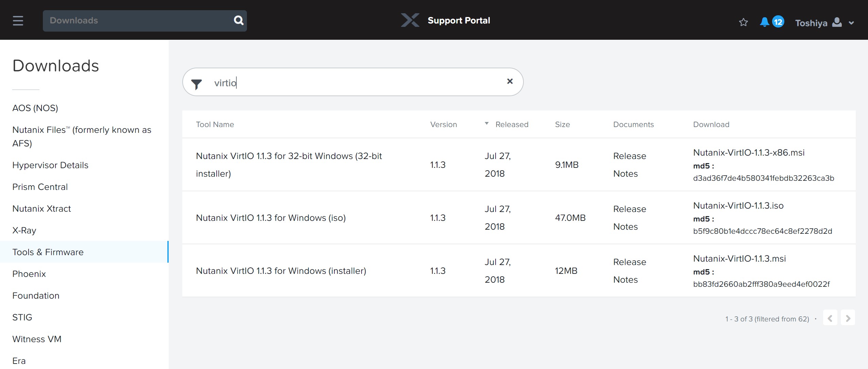Click Documents column header
868x369 pixels.
tap(633, 124)
